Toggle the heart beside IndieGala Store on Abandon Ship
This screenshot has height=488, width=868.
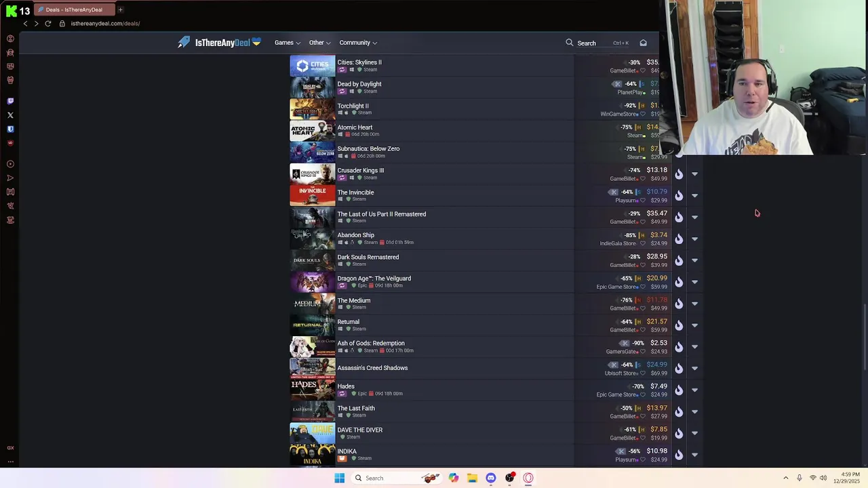click(x=643, y=243)
